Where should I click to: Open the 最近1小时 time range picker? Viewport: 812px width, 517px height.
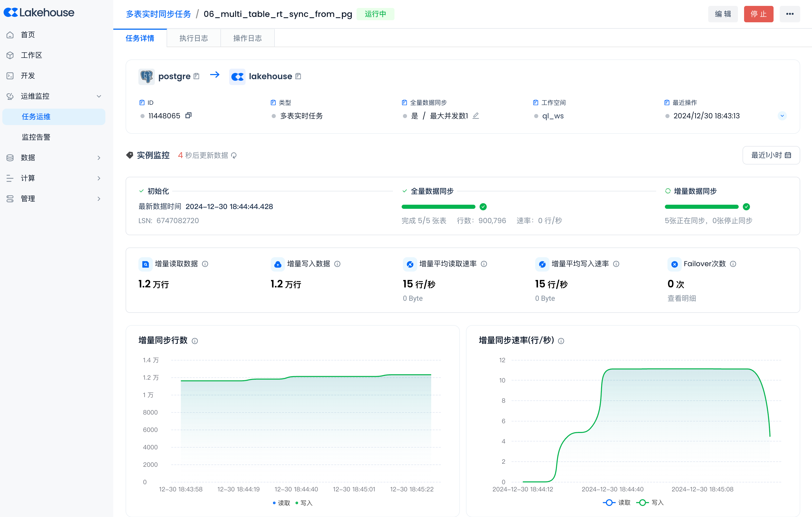[771, 155]
